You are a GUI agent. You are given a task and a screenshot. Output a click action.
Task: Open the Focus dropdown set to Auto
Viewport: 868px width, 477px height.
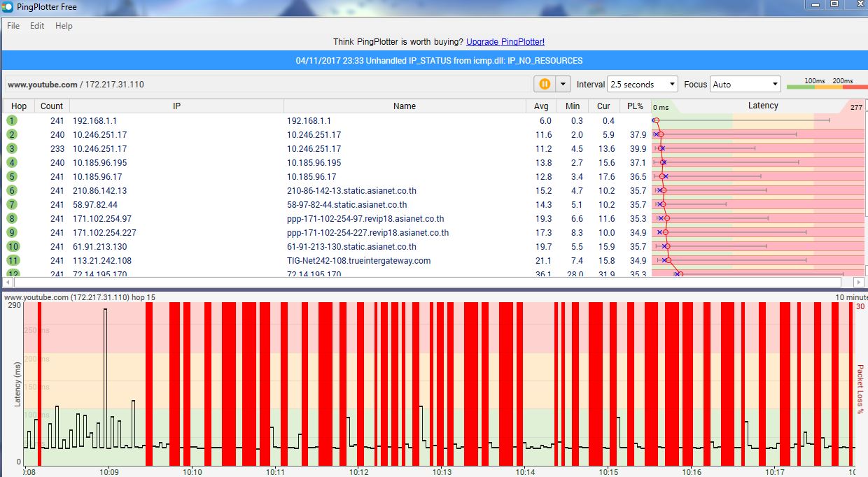(x=745, y=84)
